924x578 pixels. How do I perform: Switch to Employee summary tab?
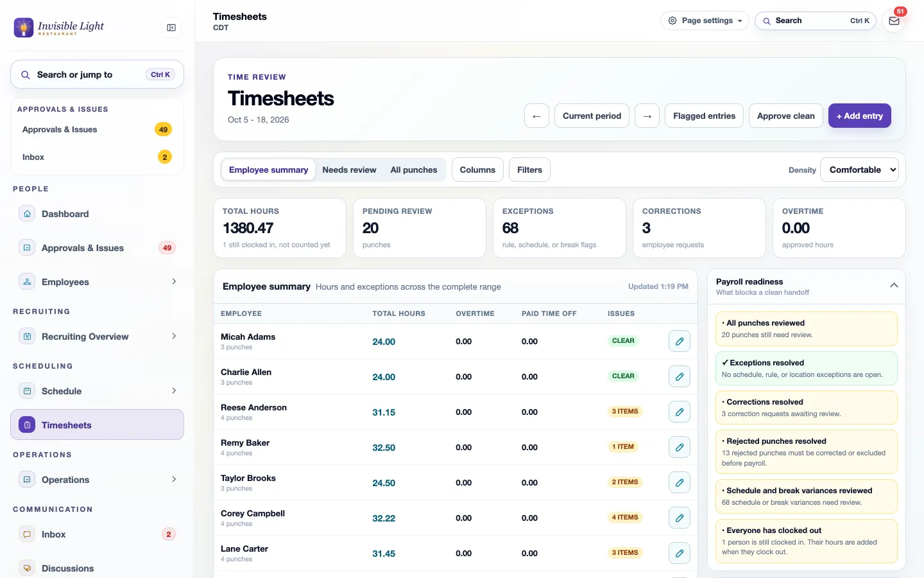(x=268, y=170)
